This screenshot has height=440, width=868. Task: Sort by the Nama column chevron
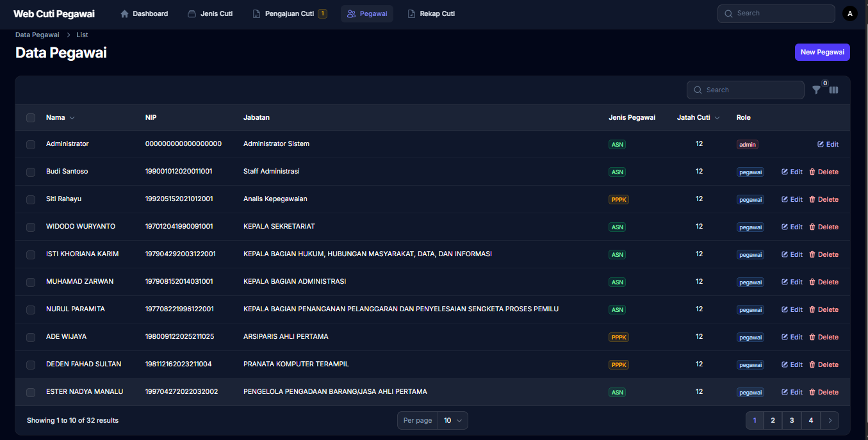(72, 118)
